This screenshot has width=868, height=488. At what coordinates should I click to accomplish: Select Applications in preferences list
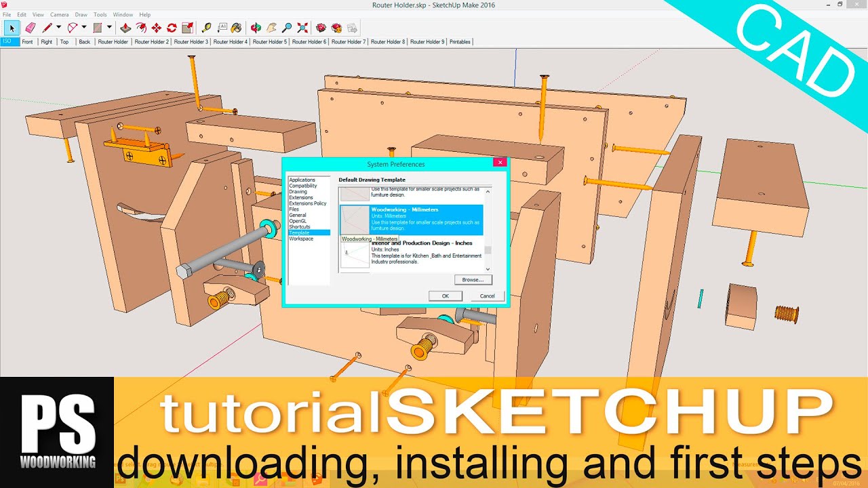[x=302, y=180]
